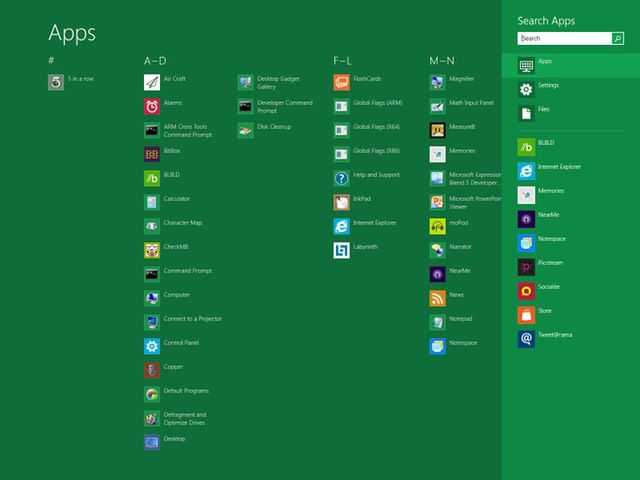Open the Narrator icon
The image size is (640, 480).
pyautogui.click(x=437, y=251)
